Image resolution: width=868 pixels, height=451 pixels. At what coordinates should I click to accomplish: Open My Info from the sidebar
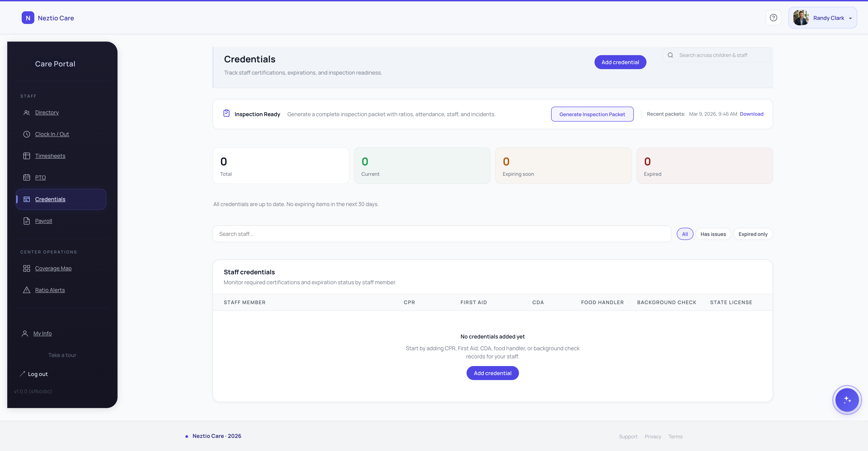point(42,333)
